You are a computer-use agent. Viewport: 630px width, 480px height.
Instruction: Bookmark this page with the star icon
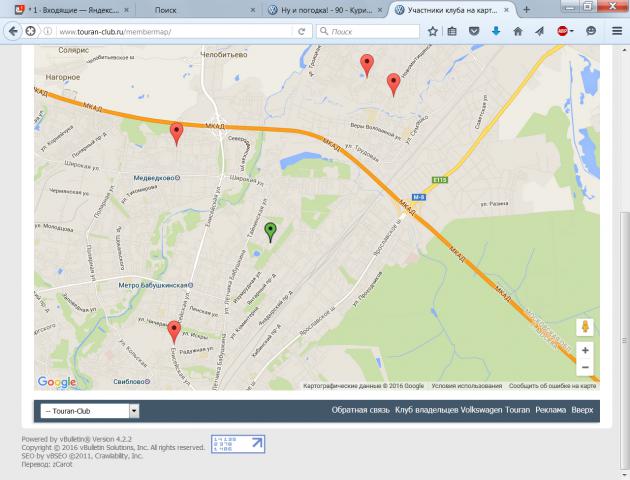(x=433, y=31)
